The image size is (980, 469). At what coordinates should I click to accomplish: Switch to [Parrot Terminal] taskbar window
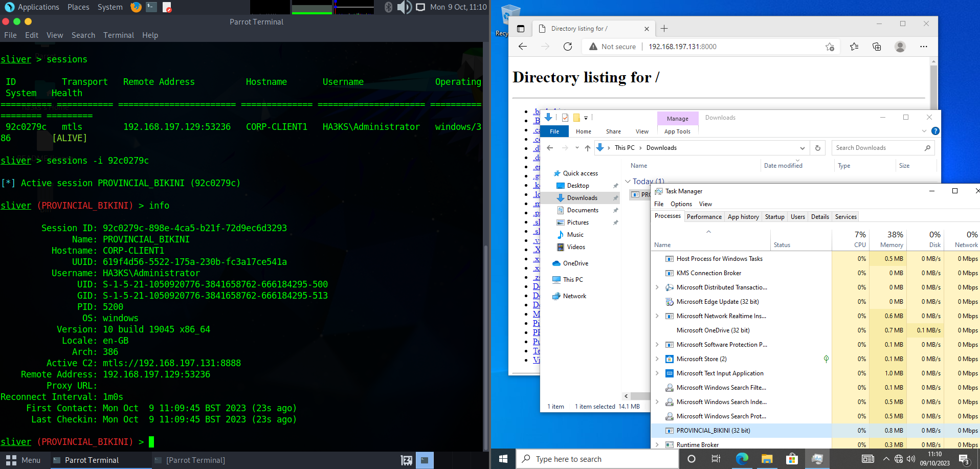pos(195,460)
